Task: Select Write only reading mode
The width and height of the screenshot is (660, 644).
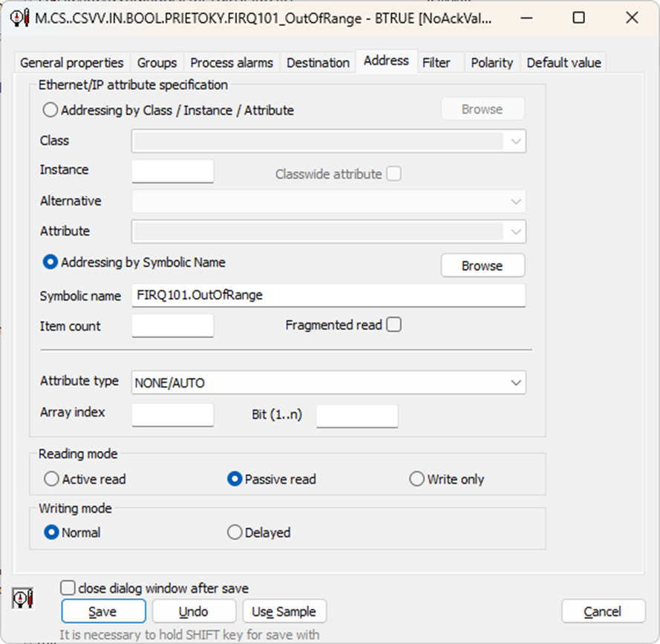Action: pos(416,479)
